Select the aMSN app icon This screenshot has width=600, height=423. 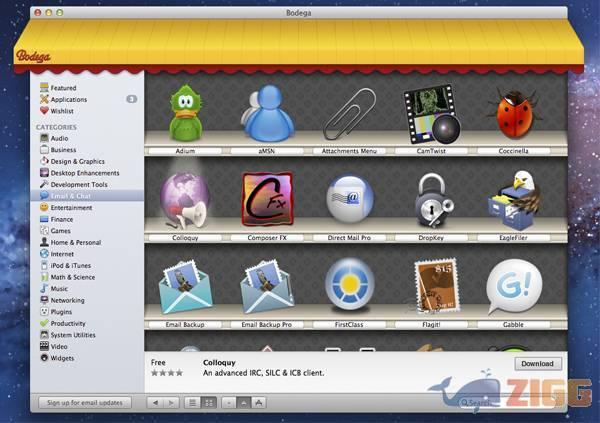pyautogui.click(x=266, y=113)
